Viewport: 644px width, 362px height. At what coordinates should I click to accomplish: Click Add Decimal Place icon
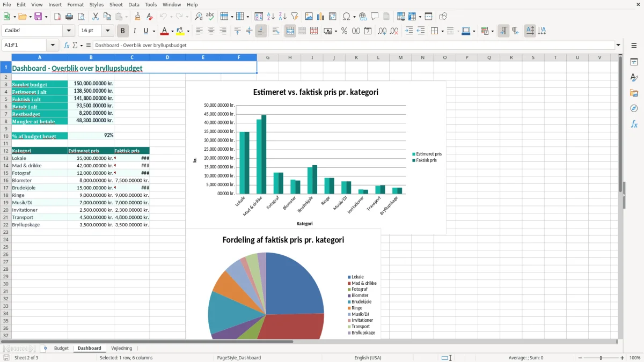(x=382, y=31)
